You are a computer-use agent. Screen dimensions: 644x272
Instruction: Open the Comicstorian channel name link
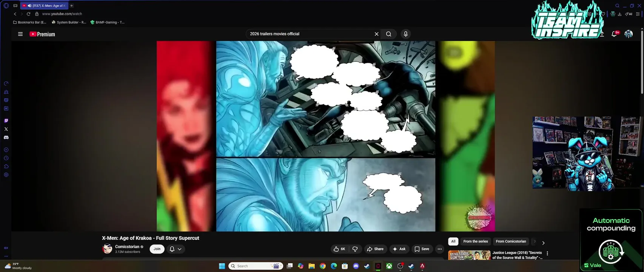pos(127,247)
